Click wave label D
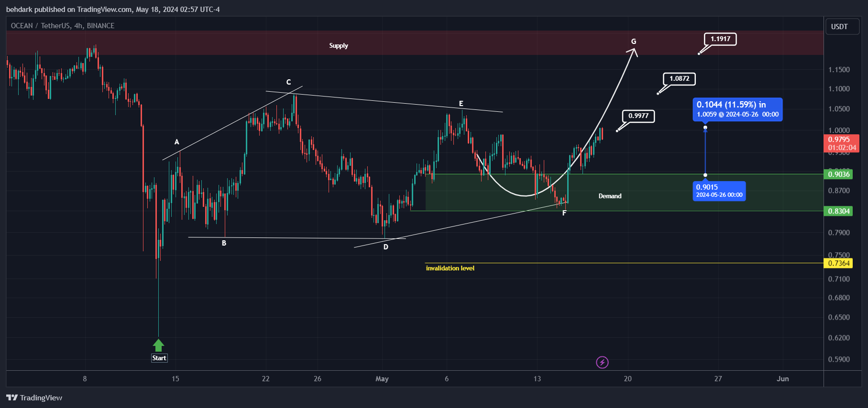Image resolution: width=868 pixels, height=408 pixels. tap(386, 247)
